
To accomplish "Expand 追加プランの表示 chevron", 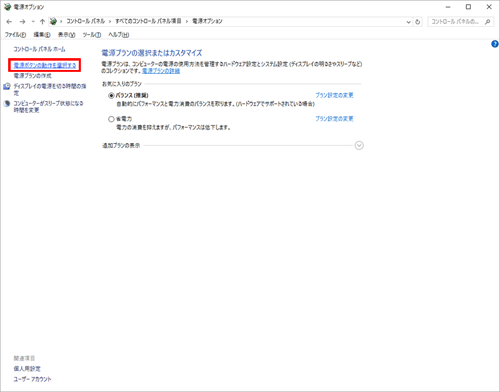I will 359,146.
